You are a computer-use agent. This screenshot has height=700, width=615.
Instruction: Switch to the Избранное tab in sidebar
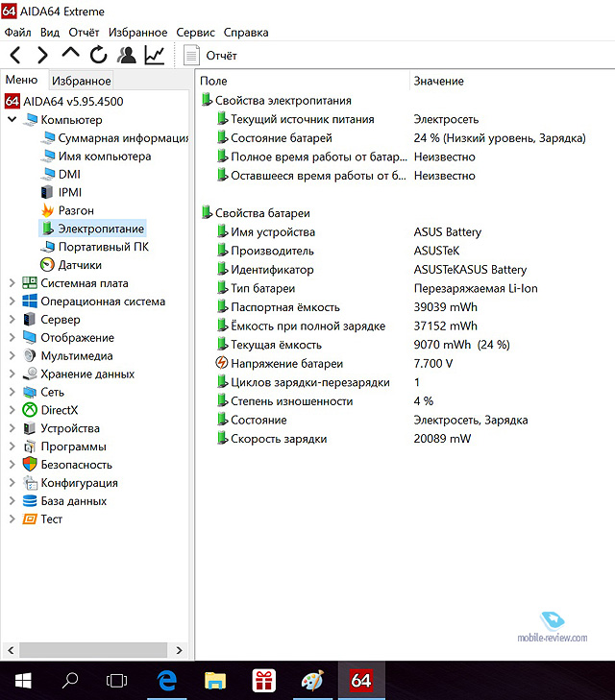pyautogui.click(x=82, y=81)
